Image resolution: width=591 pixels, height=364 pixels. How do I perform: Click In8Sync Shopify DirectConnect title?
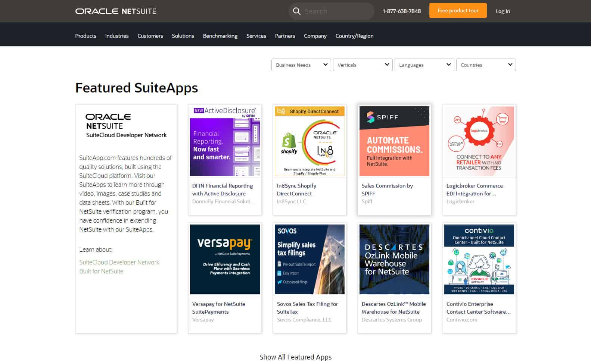click(296, 189)
